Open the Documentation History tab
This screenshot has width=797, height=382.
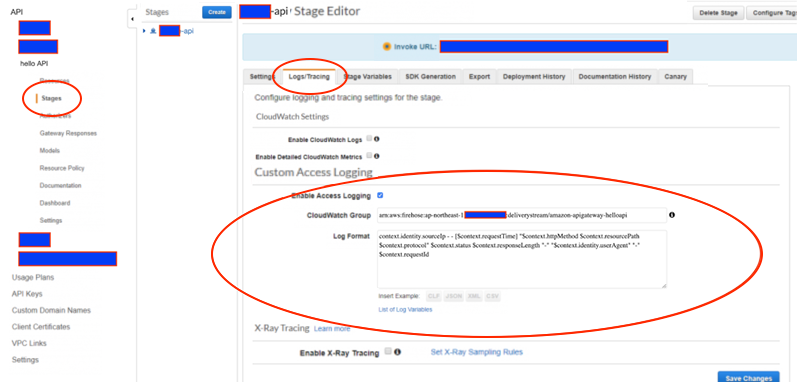pos(615,77)
